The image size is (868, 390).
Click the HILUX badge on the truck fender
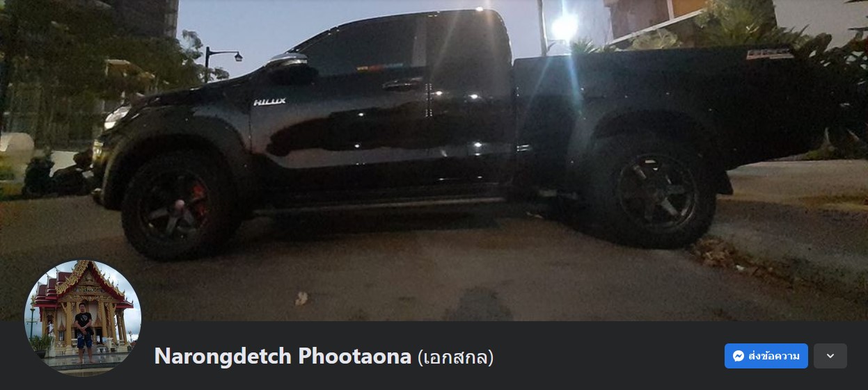click(x=269, y=102)
